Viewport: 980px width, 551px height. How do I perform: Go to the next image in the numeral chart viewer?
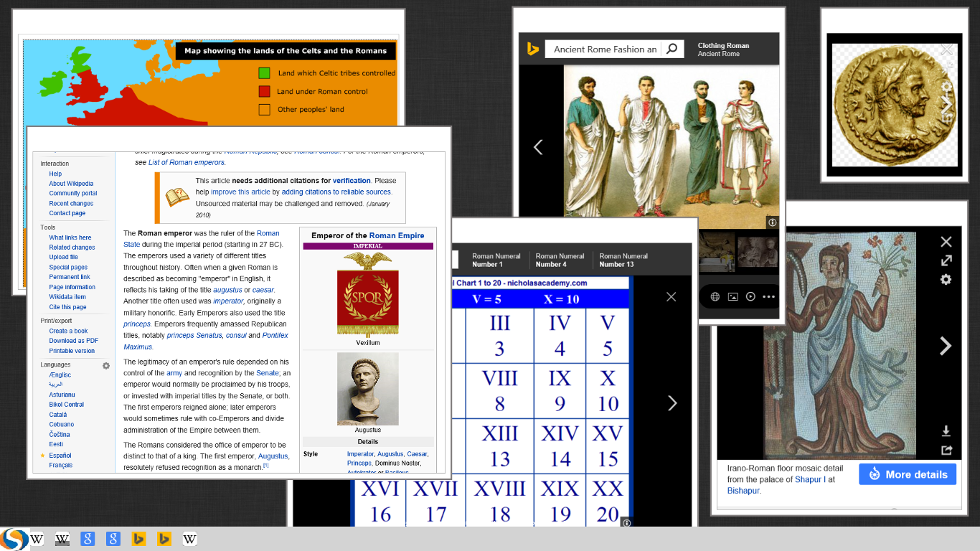point(672,402)
